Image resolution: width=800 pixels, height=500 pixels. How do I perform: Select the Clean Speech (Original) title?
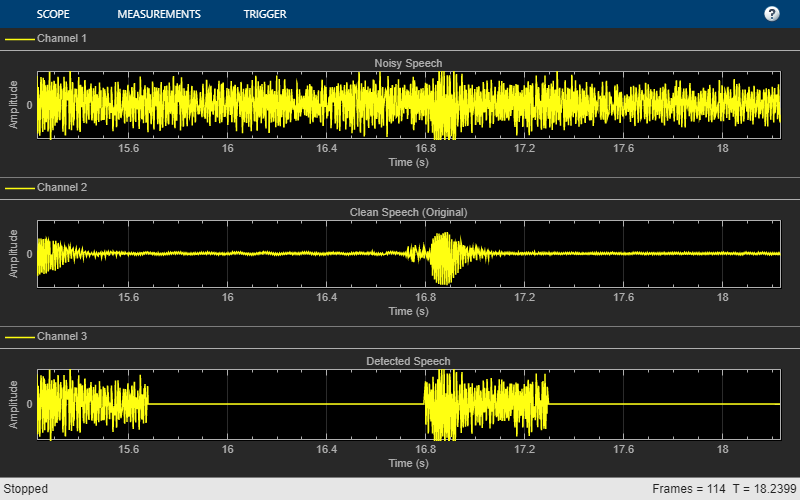408,212
